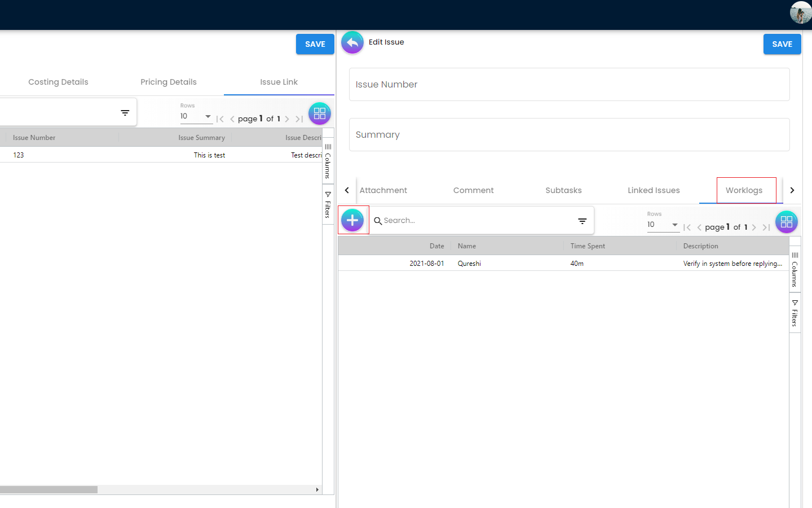Go to next page in Worklogs pagination
The image size is (812, 508).
(x=754, y=227)
